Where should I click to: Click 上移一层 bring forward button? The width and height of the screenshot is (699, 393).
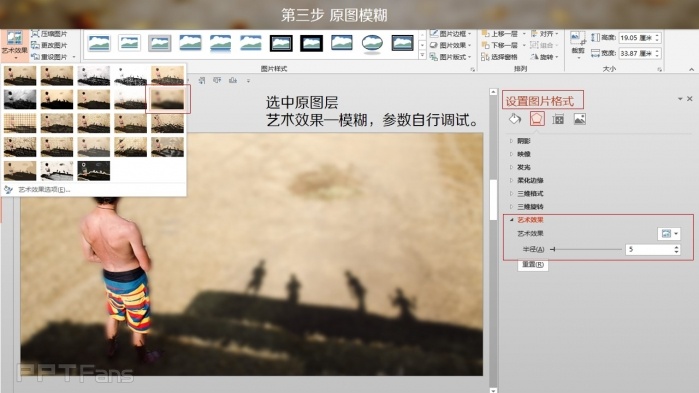point(500,34)
